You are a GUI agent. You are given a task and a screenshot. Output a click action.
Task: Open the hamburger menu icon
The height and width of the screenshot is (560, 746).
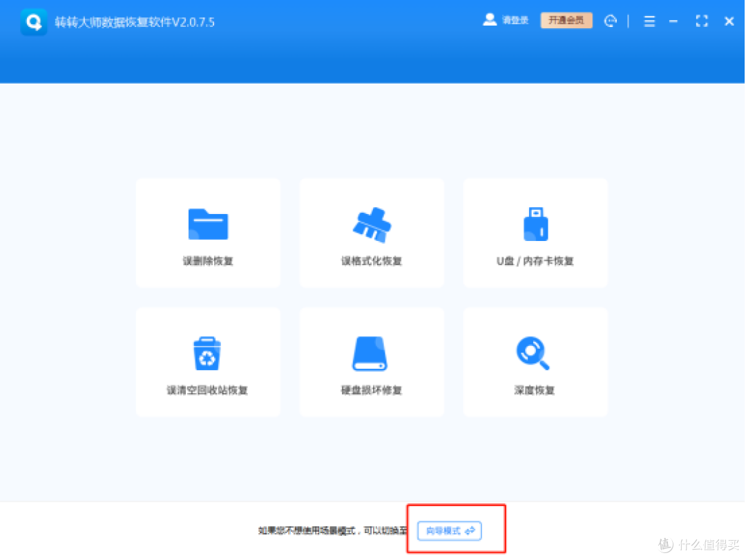tap(649, 21)
